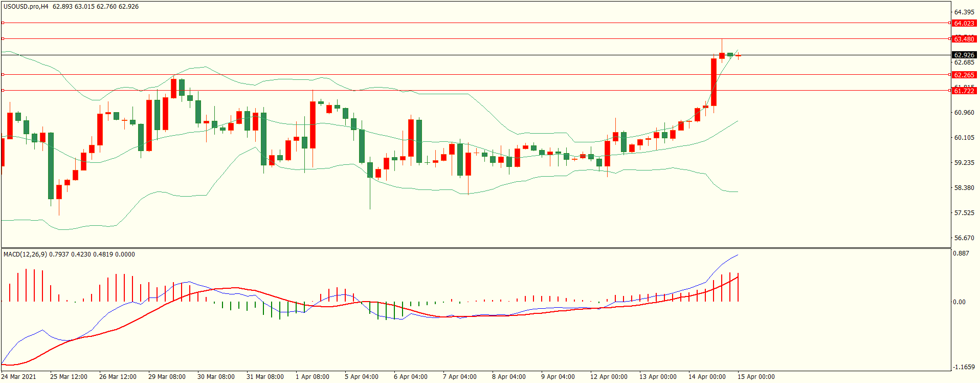Click the 56.670 price axis label
Viewport: 980px width, 383px height.
click(x=964, y=238)
